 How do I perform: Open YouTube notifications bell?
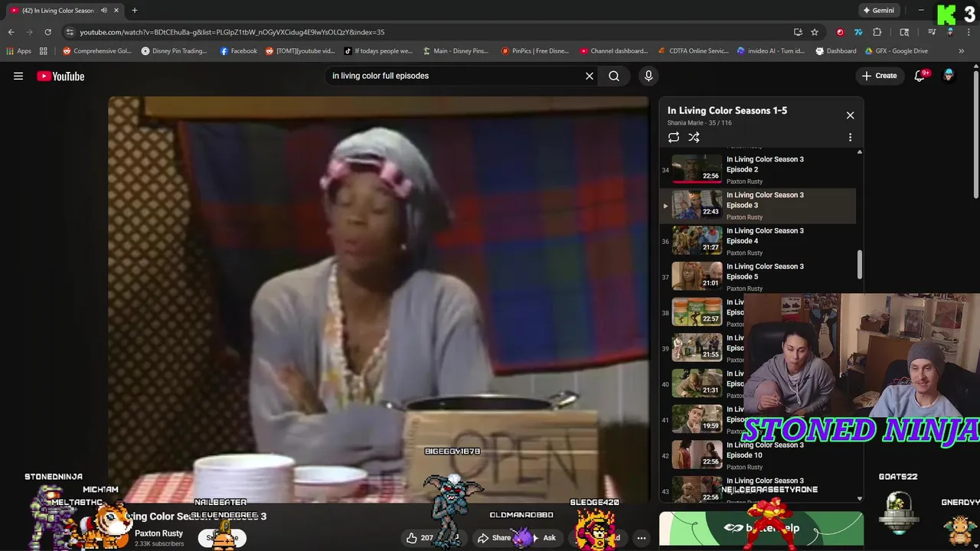pyautogui.click(x=920, y=76)
